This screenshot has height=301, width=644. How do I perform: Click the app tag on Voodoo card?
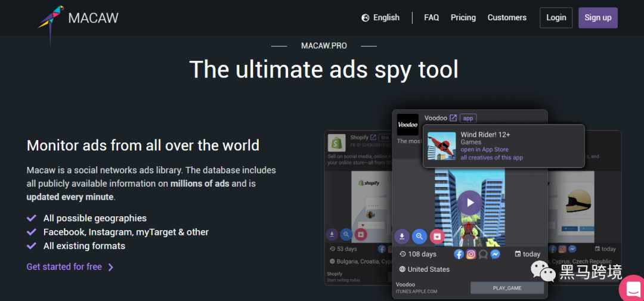(x=468, y=118)
